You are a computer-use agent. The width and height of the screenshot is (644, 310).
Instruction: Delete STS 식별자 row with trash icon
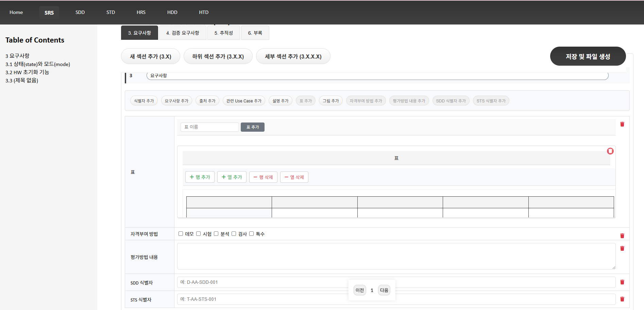pyautogui.click(x=622, y=299)
